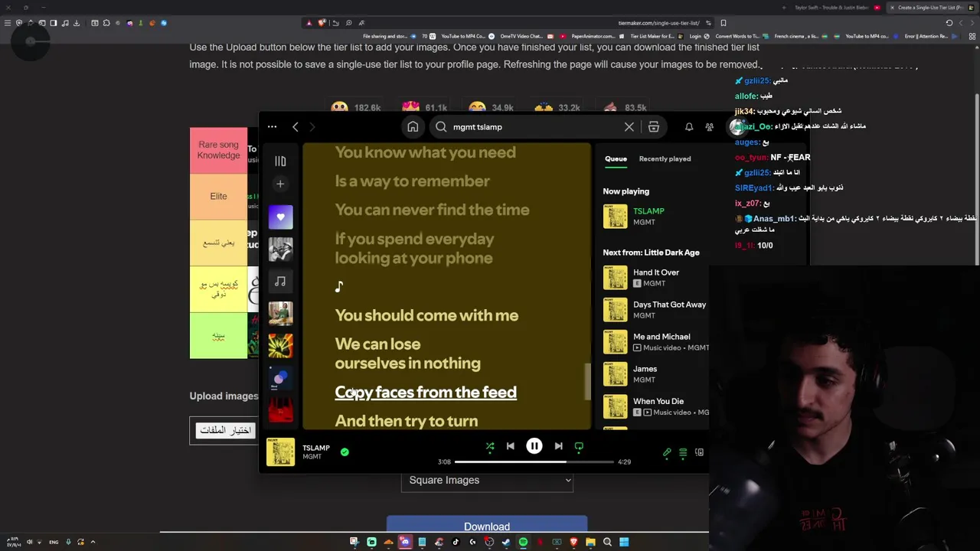Toggle shuffle playback
Screen dimensions: 980x551
[x=490, y=446]
